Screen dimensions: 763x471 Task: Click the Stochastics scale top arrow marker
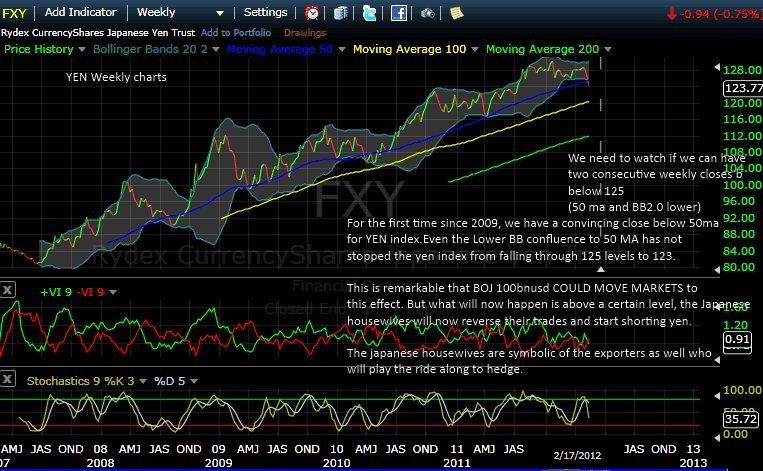717,396
